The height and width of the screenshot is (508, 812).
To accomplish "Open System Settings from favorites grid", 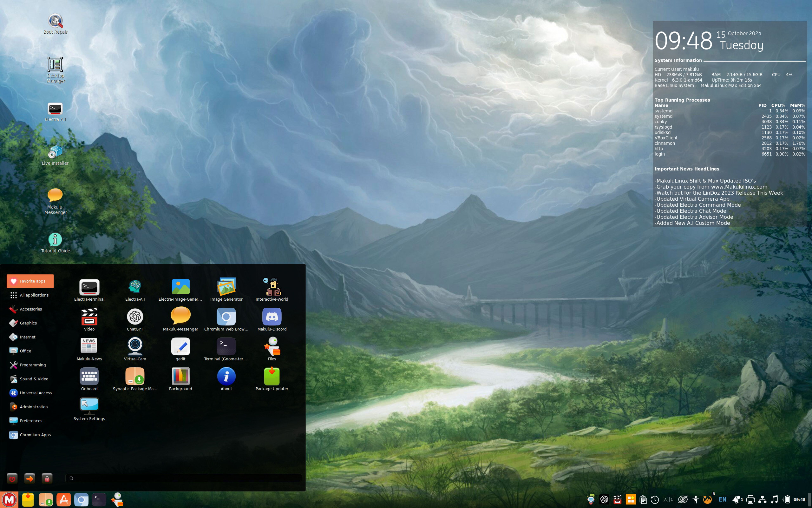I will [89, 409].
